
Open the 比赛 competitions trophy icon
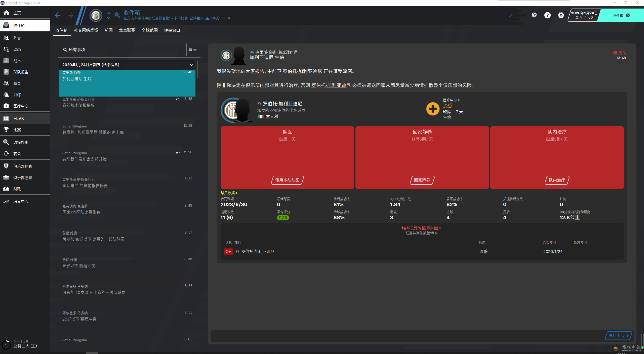pos(6,130)
